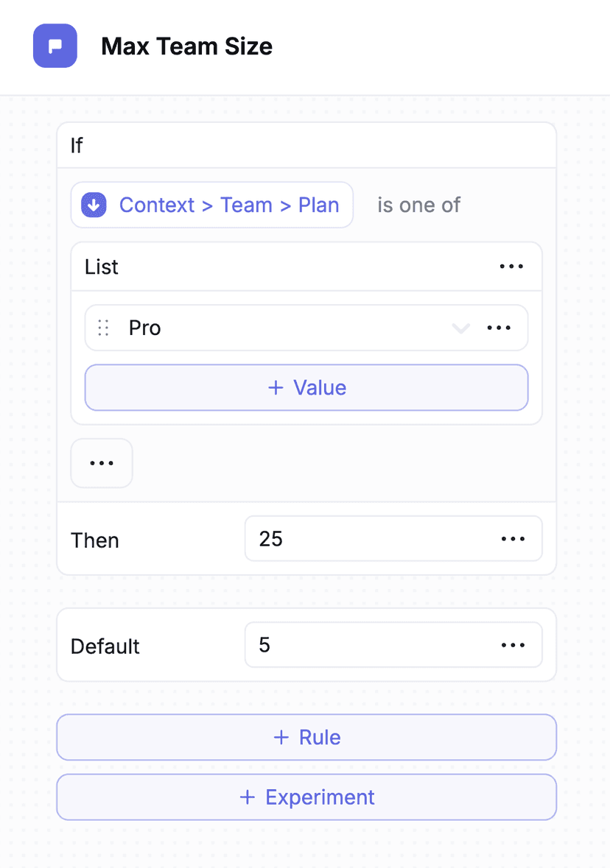
Task: Expand the Pro value dropdown
Action: pyautogui.click(x=461, y=328)
